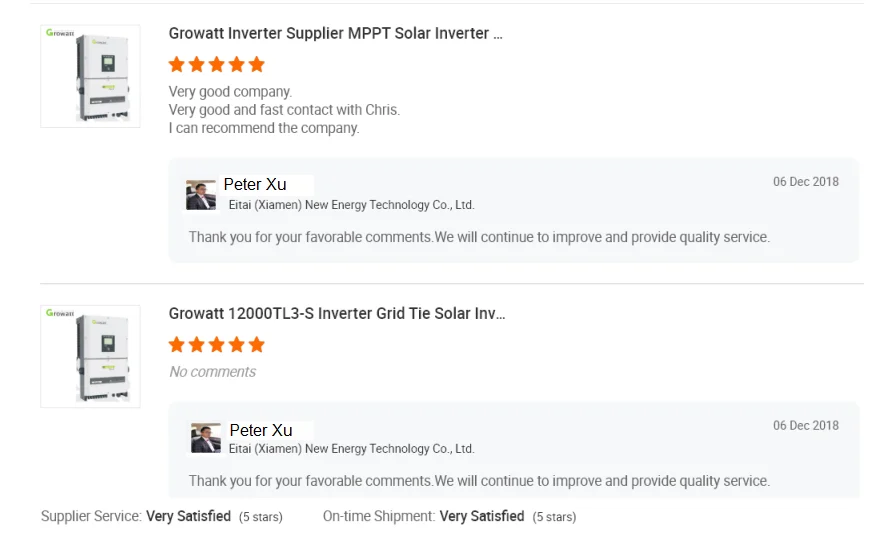Viewport: 881px width, 540px height.
Task: Click the 'No comments' review text
Action: [212, 372]
